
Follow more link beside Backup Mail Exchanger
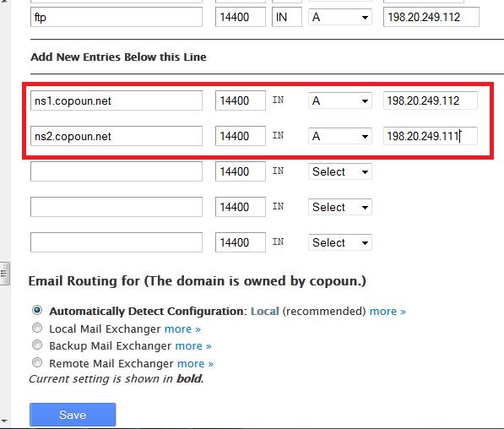pos(193,346)
